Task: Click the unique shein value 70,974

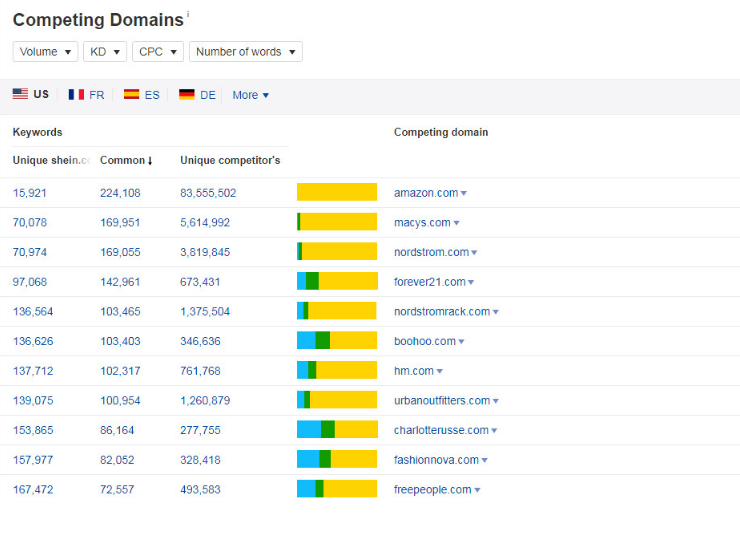Action: (x=29, y=252)
